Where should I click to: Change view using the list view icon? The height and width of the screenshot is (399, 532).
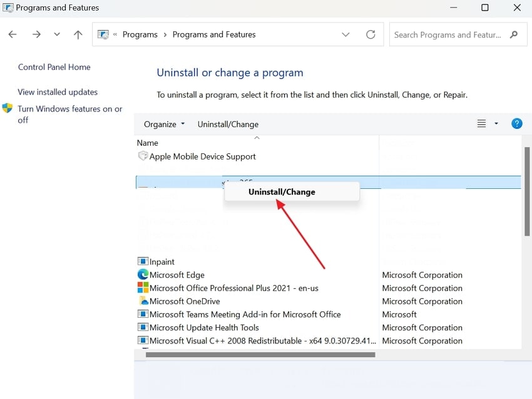point(481,123)
